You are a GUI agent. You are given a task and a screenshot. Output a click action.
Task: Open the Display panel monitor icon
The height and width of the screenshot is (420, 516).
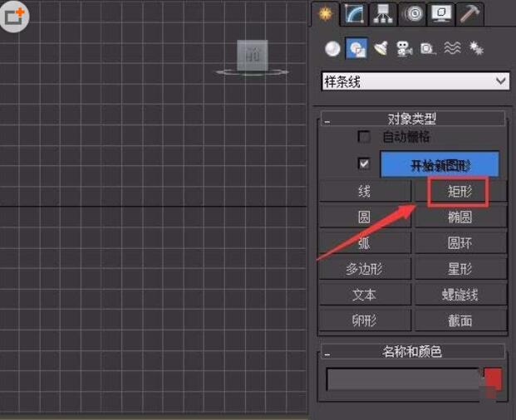point(440,13)
